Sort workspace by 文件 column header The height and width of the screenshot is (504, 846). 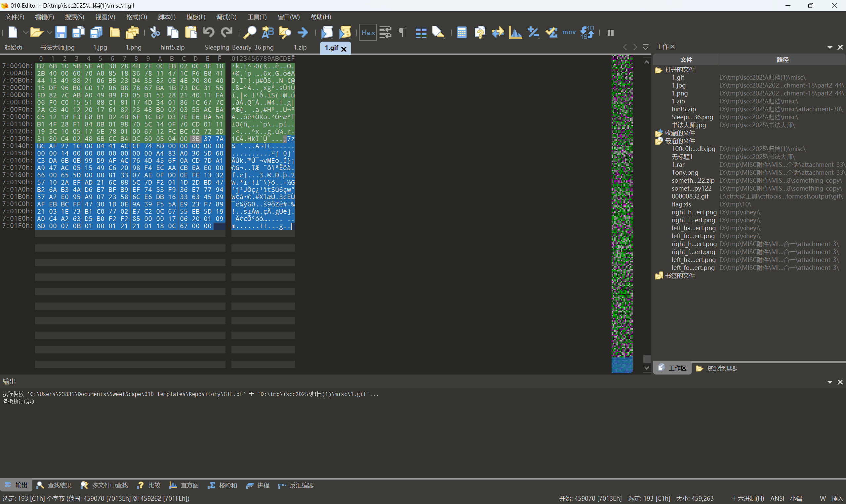(686, 60)
